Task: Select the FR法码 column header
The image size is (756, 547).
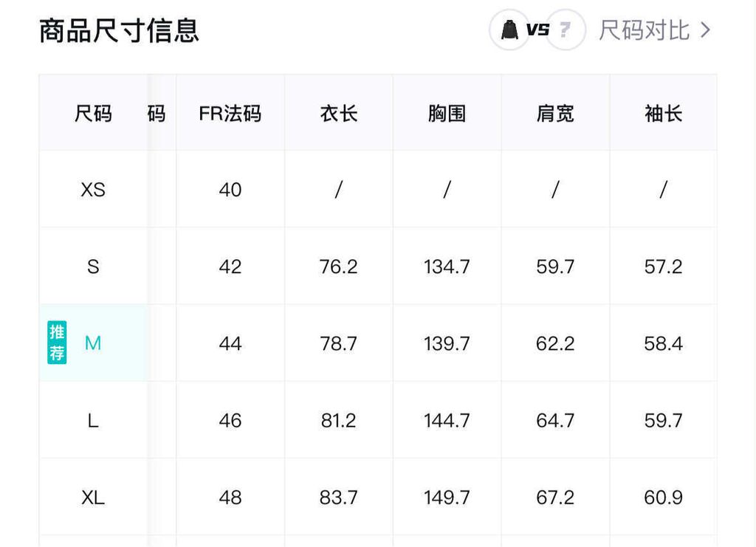Action: pyautogui.click(x=230, y=114)
